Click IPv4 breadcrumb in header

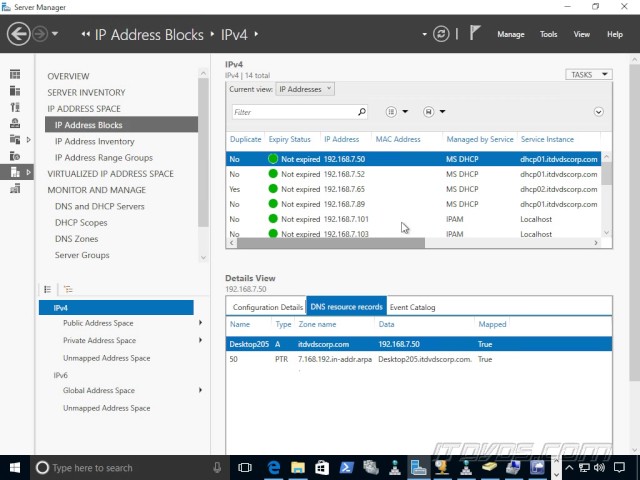click(234, 35)
